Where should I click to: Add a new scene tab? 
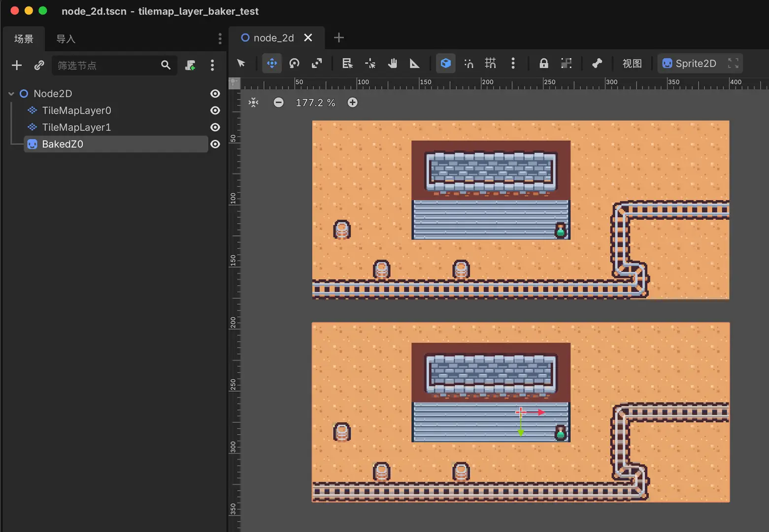[x=339, y=38]
